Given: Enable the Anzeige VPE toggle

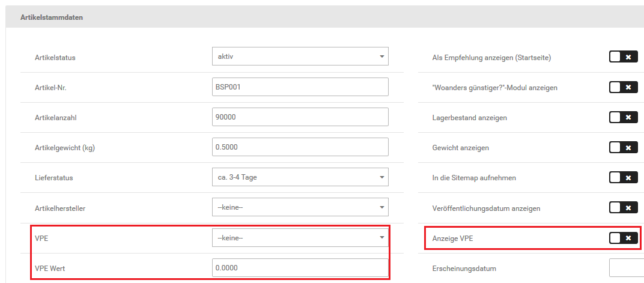Looking at the screenshot, I should point(623,238).
